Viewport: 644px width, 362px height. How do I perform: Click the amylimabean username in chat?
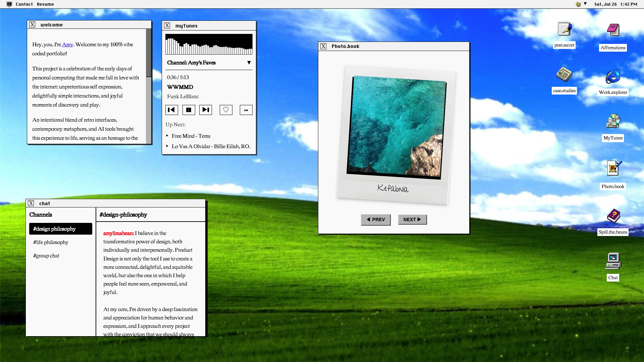(x=119, y=233)
